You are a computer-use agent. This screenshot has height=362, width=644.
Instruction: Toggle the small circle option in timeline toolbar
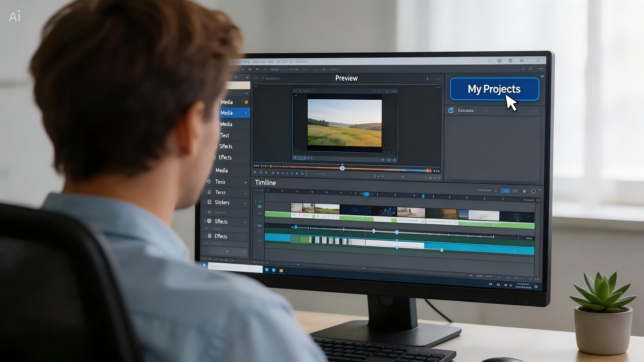coord(496,191)
